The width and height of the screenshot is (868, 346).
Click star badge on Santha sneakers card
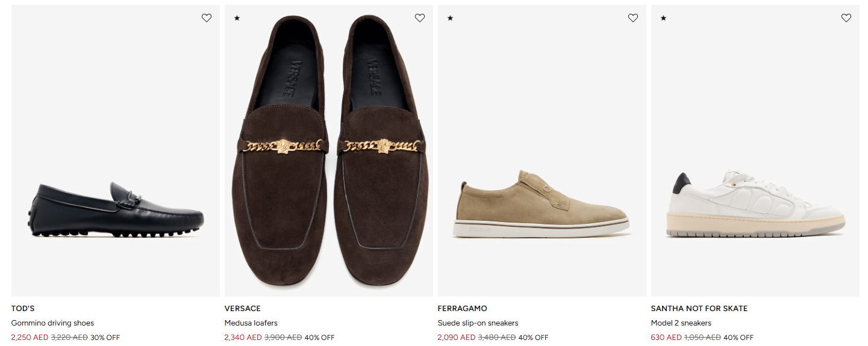(x=663, y=18)
